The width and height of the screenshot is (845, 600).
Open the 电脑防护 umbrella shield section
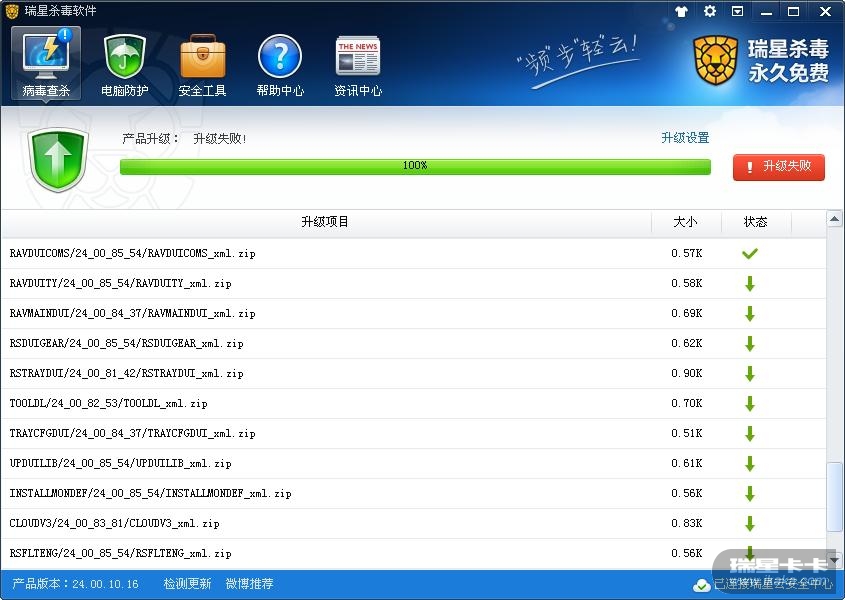[124, 65]
